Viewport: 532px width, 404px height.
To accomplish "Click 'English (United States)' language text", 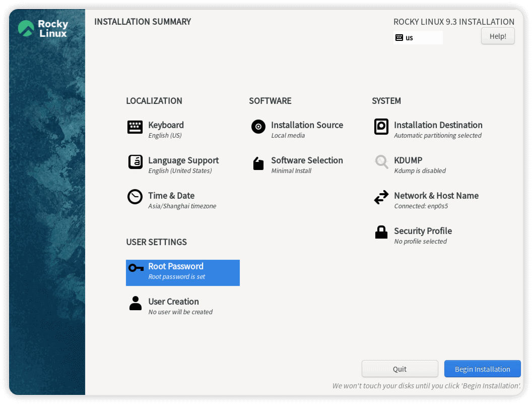I will (180, 170).
